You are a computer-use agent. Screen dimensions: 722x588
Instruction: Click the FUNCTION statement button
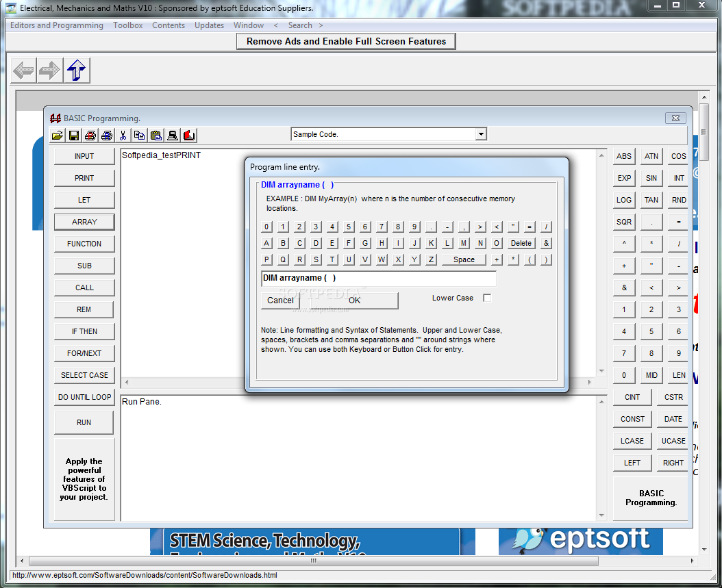click(84, 244)
